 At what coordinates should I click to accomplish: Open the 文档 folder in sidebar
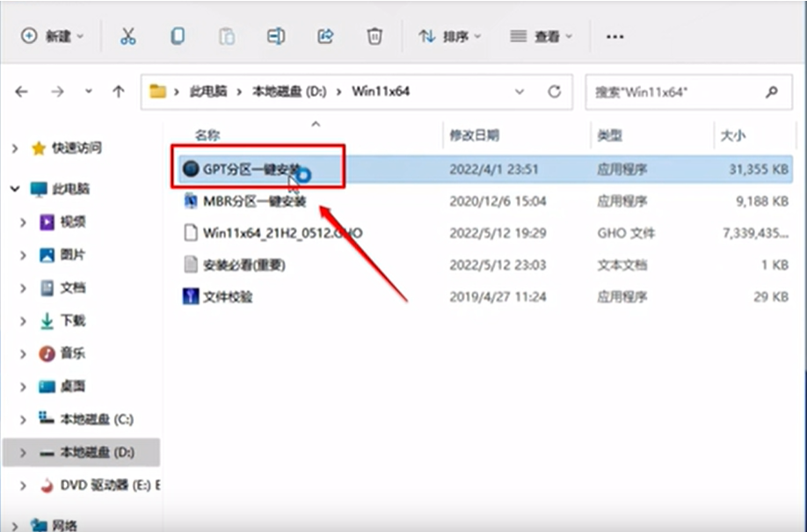[x=73, y=288]
